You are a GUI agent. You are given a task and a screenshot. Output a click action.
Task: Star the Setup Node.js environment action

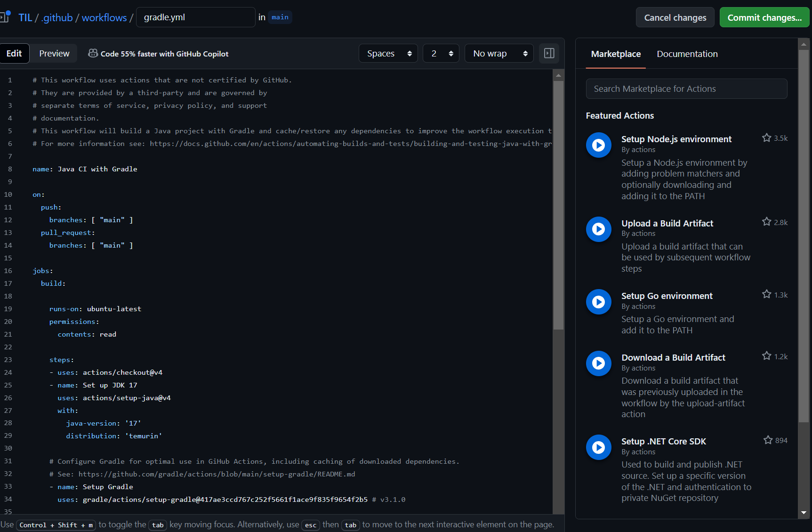pos(766,138)
